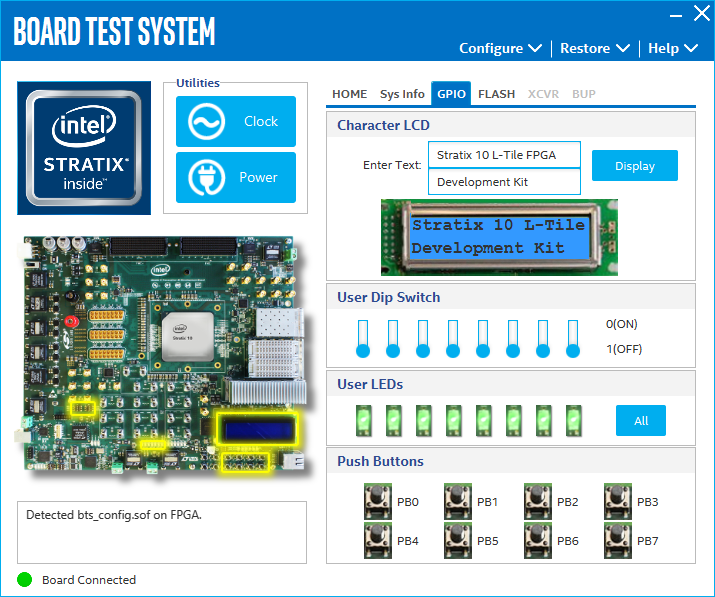Viewport: 715px width, 597px height.
Task: Click the character LCD preview image
Action: [499, 237]
